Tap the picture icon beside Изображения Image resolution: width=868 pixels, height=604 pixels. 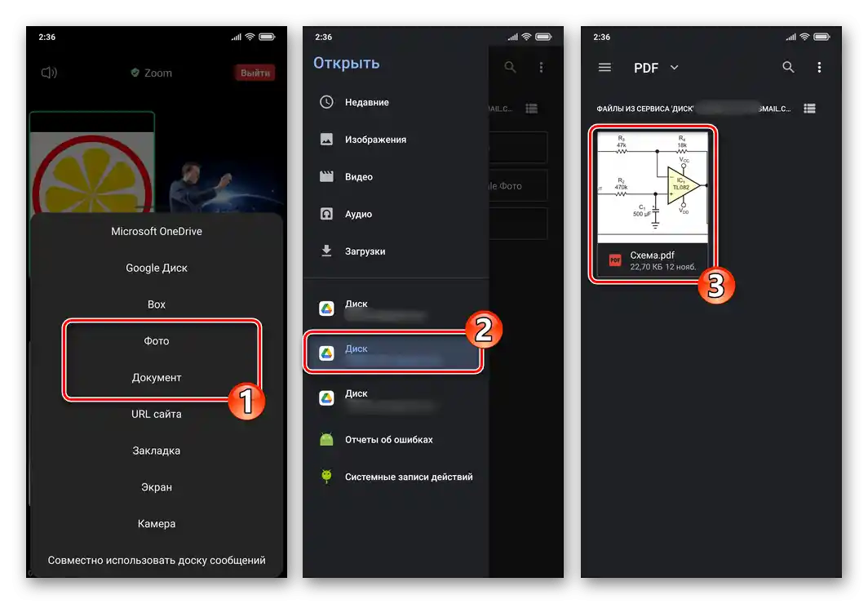(326, 139)
